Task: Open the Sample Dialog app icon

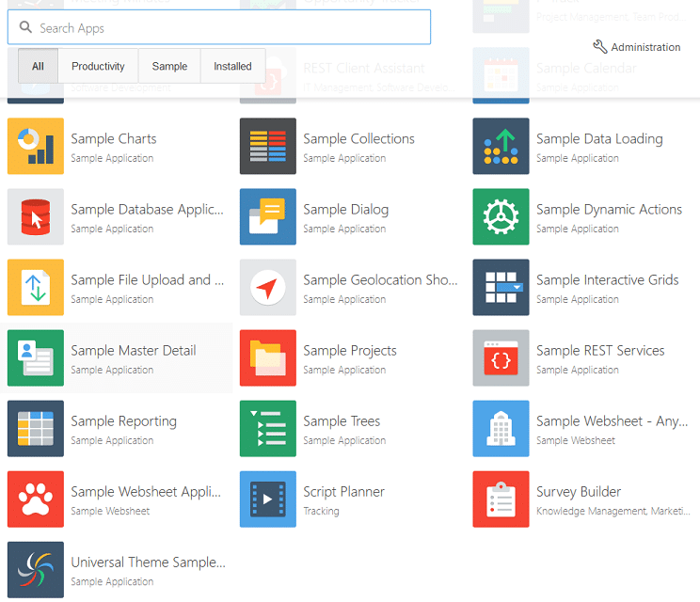Action: pyautogui.click(x=268, y=216)
